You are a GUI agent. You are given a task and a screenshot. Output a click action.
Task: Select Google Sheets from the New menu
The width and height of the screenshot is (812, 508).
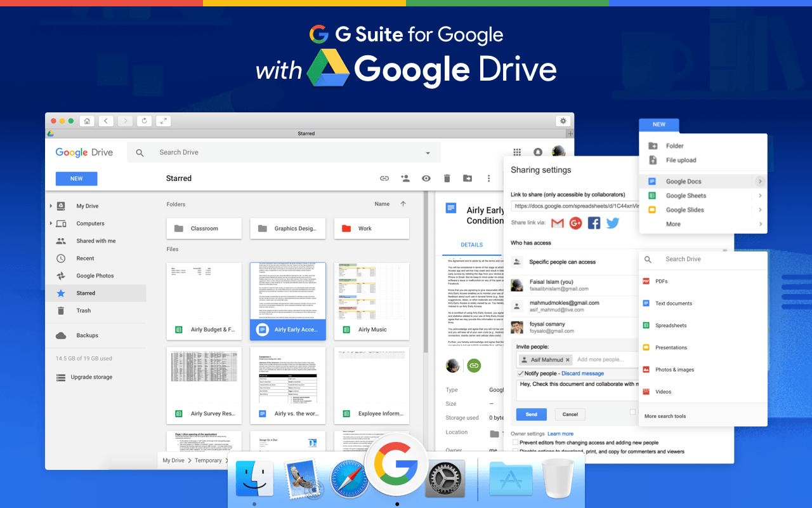click(686, 196)
